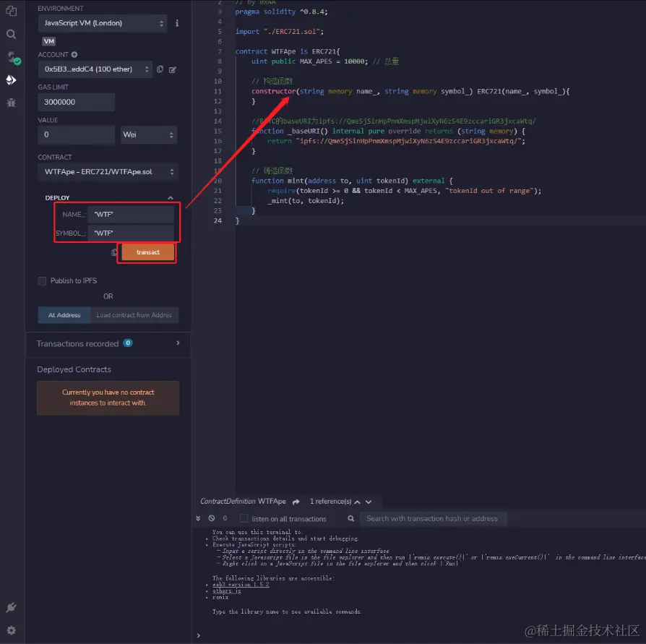
Task: Go to next reference arrow
Action: pyautogui.click(x=369, y=502)
